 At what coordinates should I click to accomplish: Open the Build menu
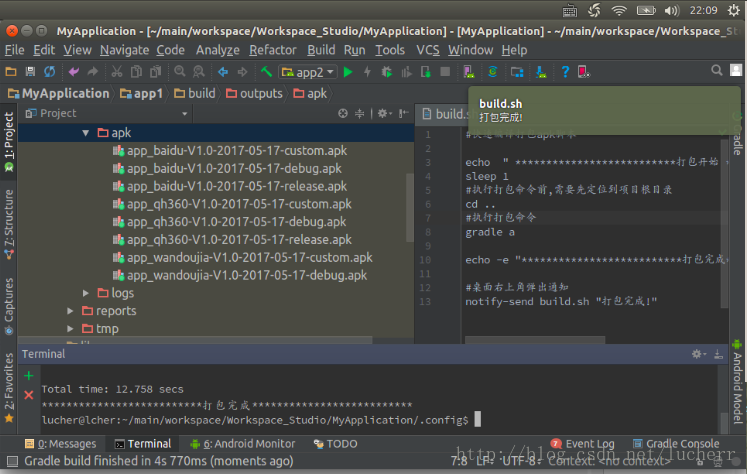point(321,50)
